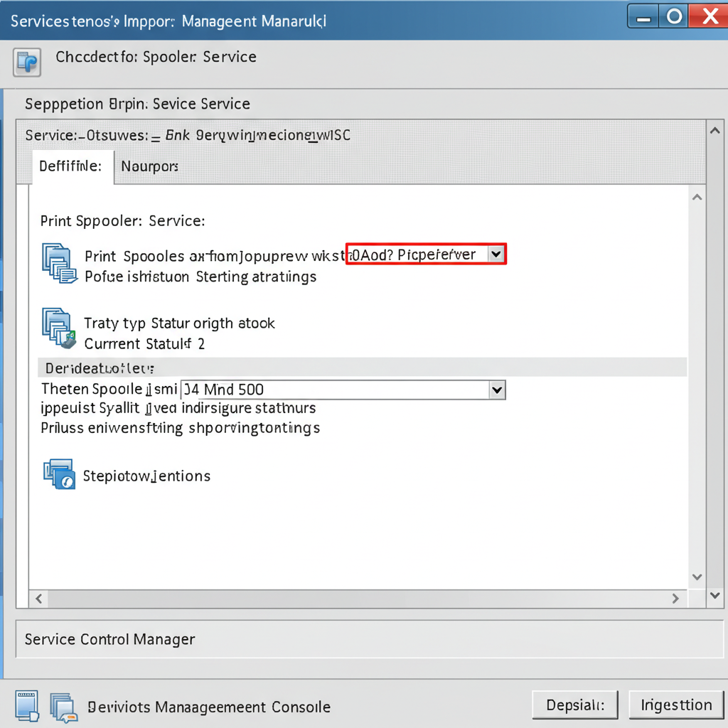Maximize the Services management window
Image resolution: width=728 pixels, height=728 pixels.
[674, 17]
